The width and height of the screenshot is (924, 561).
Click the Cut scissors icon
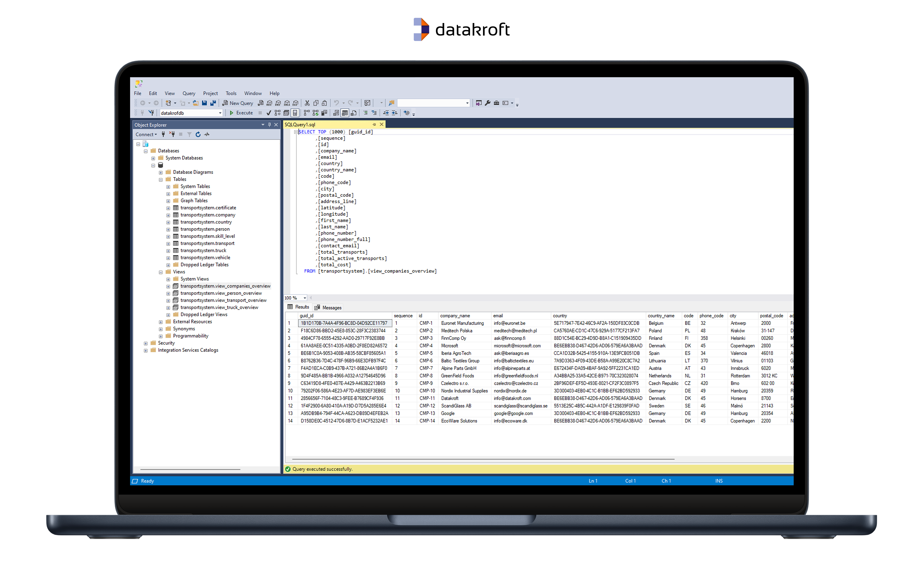[x=307, y=103]
